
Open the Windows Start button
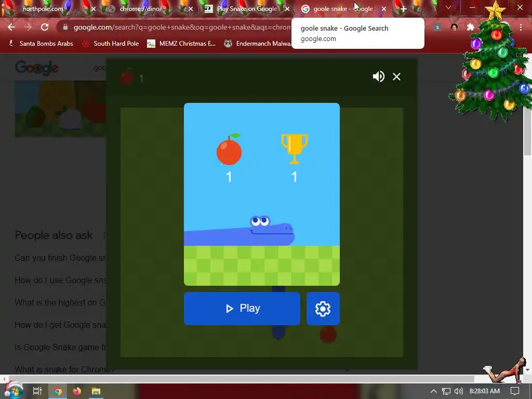click(x=14, y=391)
